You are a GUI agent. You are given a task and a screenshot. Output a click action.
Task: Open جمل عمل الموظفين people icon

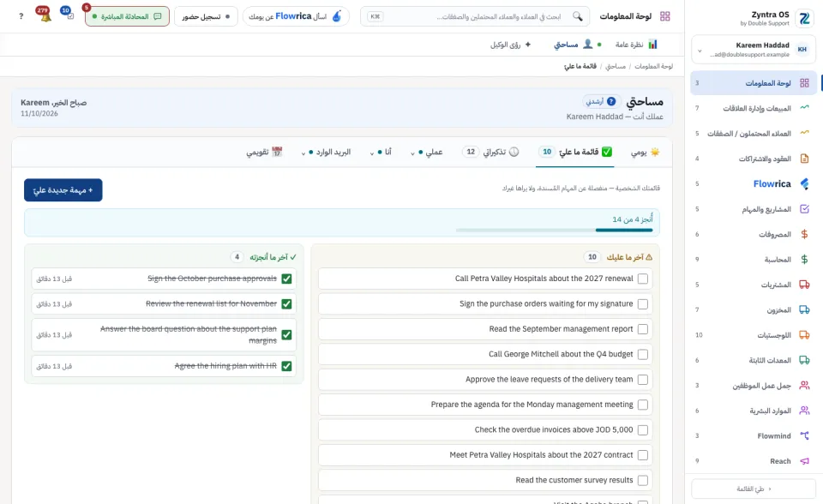click(x=804, y=386)
